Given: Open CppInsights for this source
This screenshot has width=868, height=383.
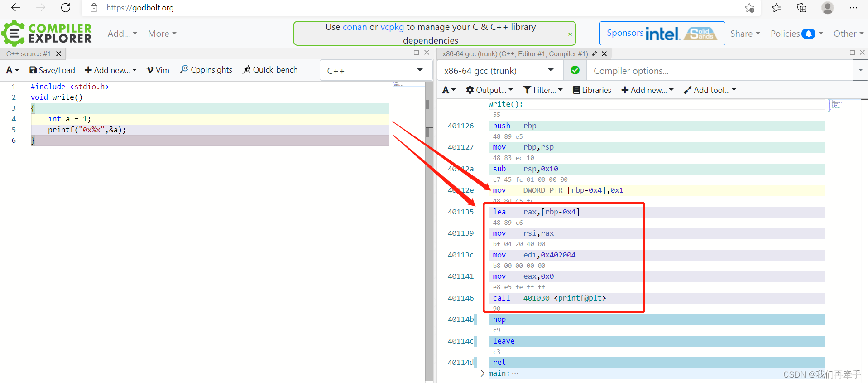Looking at the screenshot, I should (x=206, y=70).
